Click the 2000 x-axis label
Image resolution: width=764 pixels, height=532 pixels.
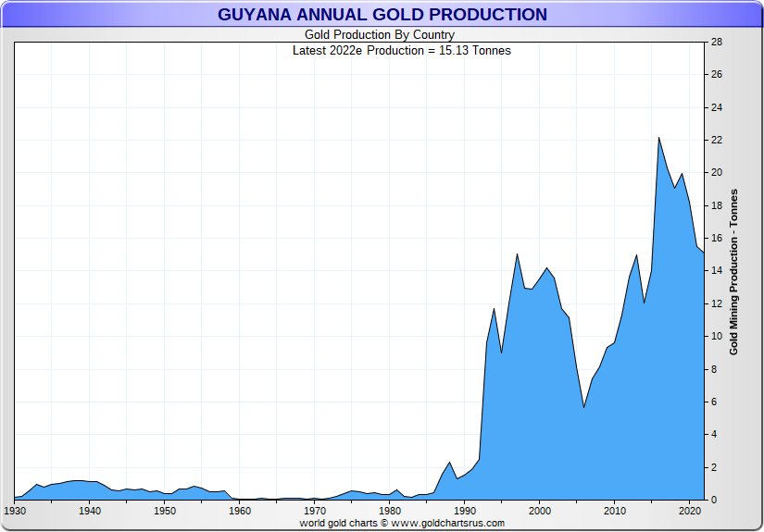(x=540, y=511)
